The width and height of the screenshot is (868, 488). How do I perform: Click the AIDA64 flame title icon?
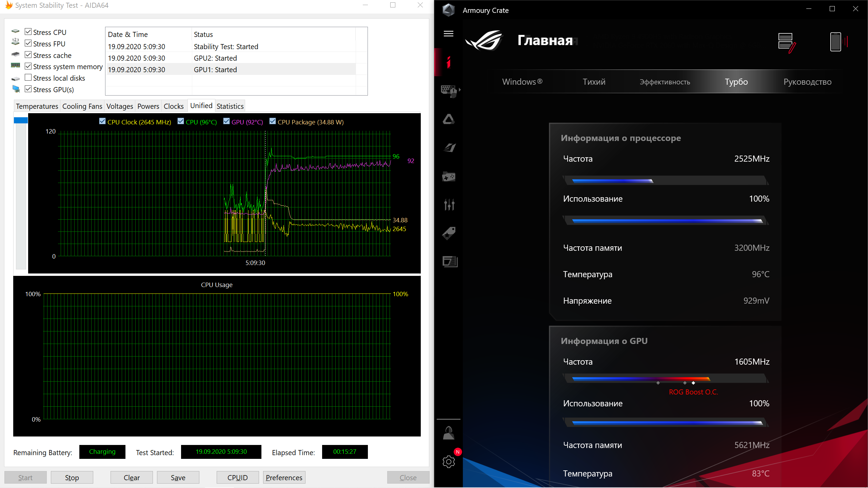[9, 5]
